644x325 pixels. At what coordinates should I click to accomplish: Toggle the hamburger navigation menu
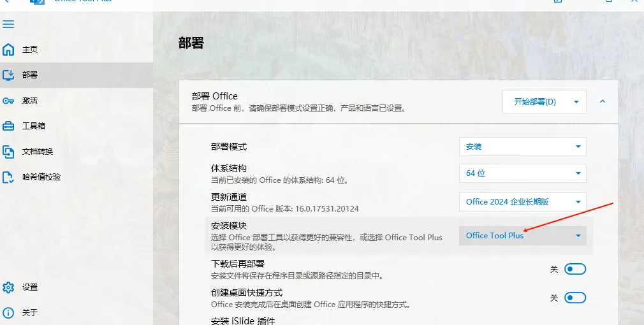(x=8, y=24)
